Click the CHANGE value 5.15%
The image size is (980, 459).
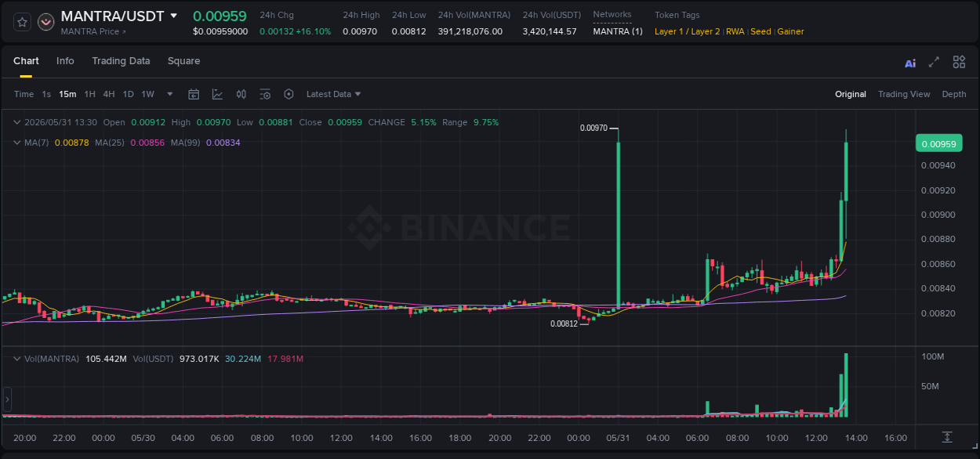423,122
